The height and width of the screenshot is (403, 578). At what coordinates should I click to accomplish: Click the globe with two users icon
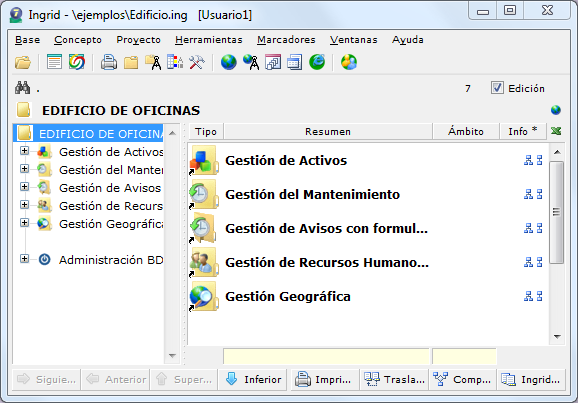(349, 62)
